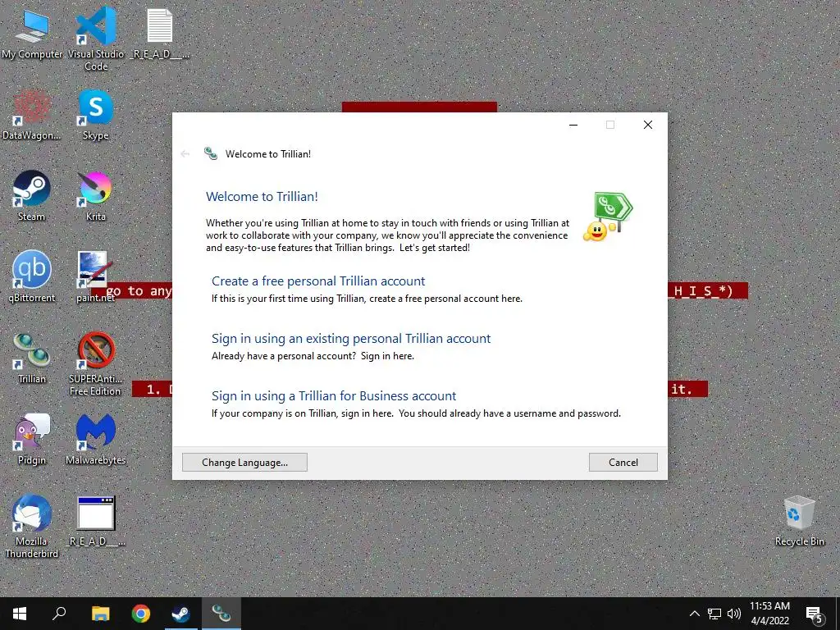Image resolution: width=840 pixels, height=630 pixels.
Task: Click the Trillian taskbar button
Action: pyautogui.click(x=221, y=614)
